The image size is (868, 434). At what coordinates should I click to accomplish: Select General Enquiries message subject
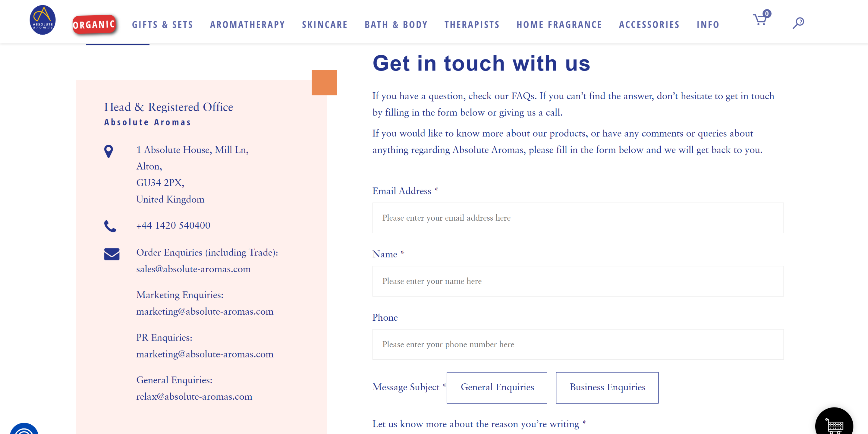point(497,388)
